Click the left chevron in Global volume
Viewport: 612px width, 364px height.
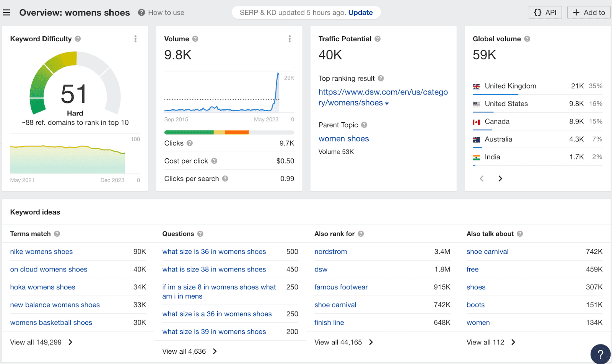tap(481, 178)
